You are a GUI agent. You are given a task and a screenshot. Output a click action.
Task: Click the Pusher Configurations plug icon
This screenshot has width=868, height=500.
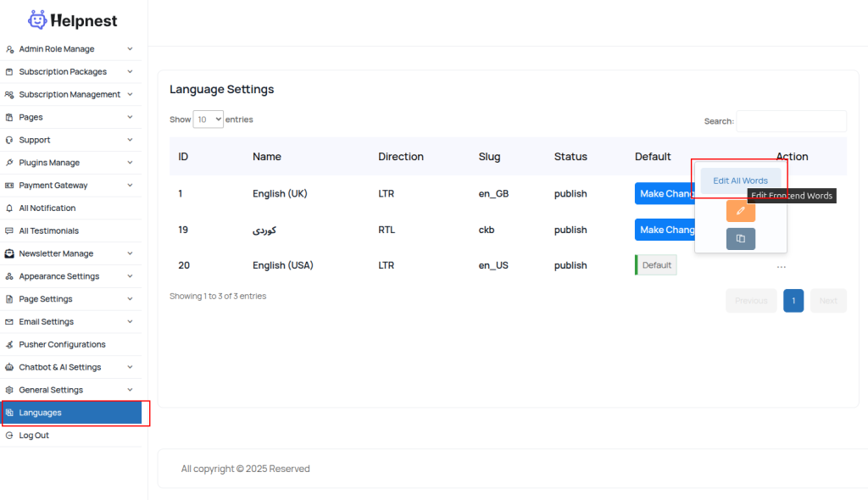pyautogui.click(x=9, y=345)
